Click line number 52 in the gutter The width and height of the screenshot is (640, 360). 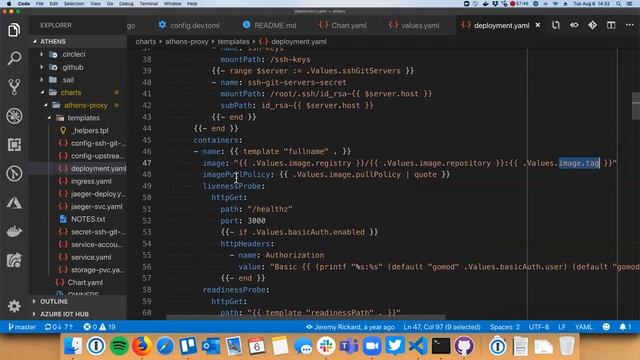[147, 221]
